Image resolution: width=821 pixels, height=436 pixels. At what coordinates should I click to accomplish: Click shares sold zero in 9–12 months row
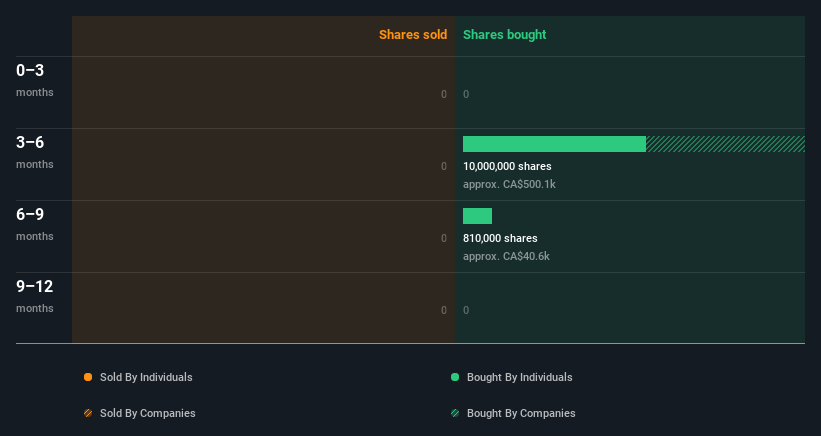[444, 310]
